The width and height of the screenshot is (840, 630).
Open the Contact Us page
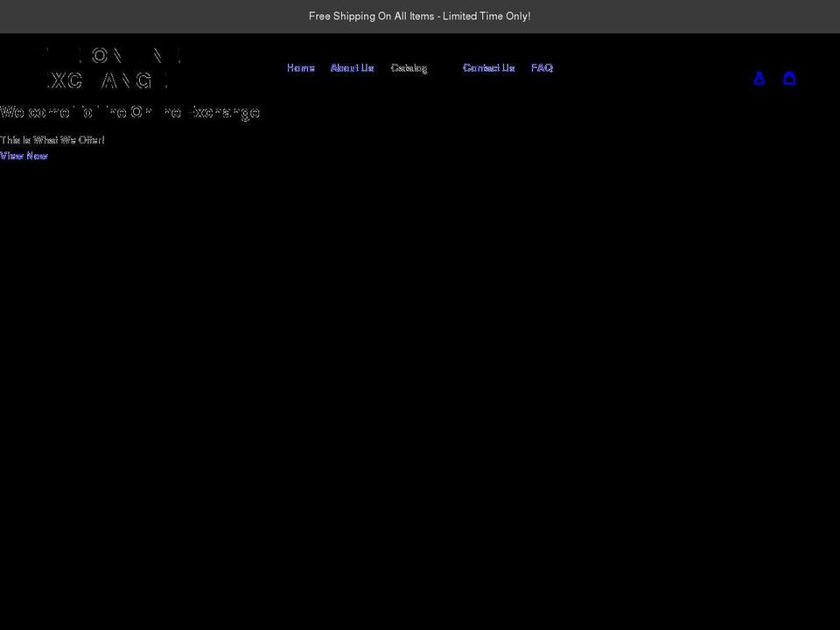coord(488,68)
